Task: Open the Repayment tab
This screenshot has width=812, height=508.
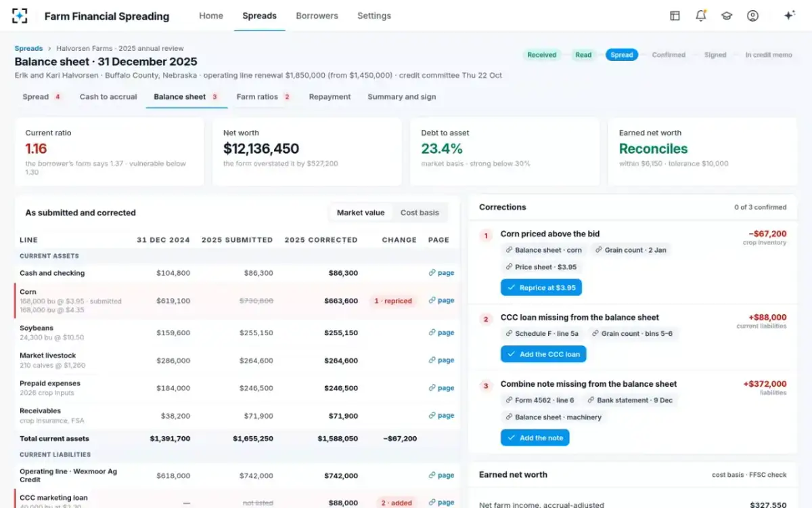Action: coord(330,97)
